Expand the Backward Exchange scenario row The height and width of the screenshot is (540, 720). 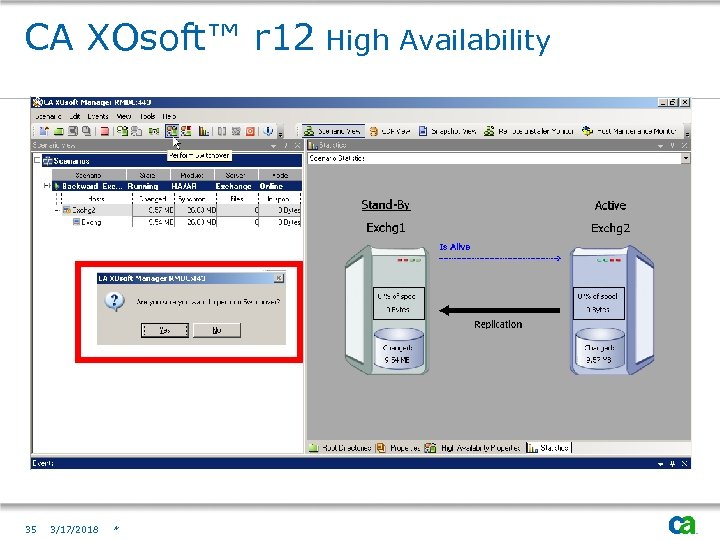coord(46,186)
